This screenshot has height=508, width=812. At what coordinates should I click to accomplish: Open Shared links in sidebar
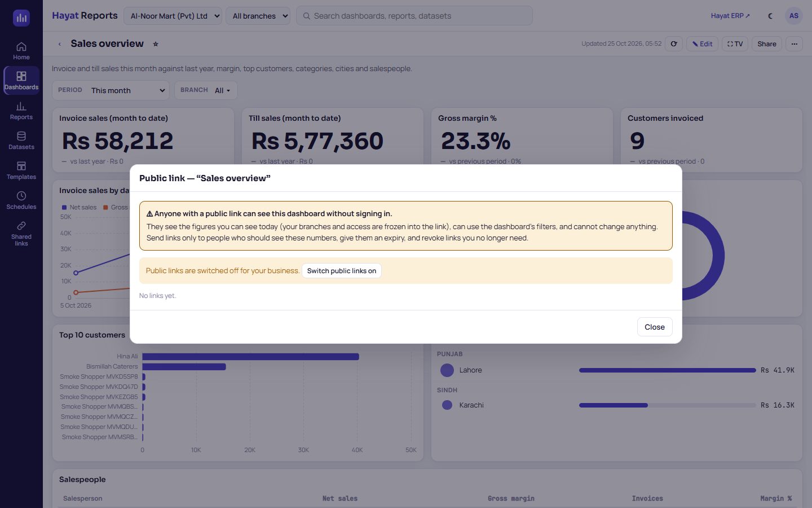(x=21, y=234)
